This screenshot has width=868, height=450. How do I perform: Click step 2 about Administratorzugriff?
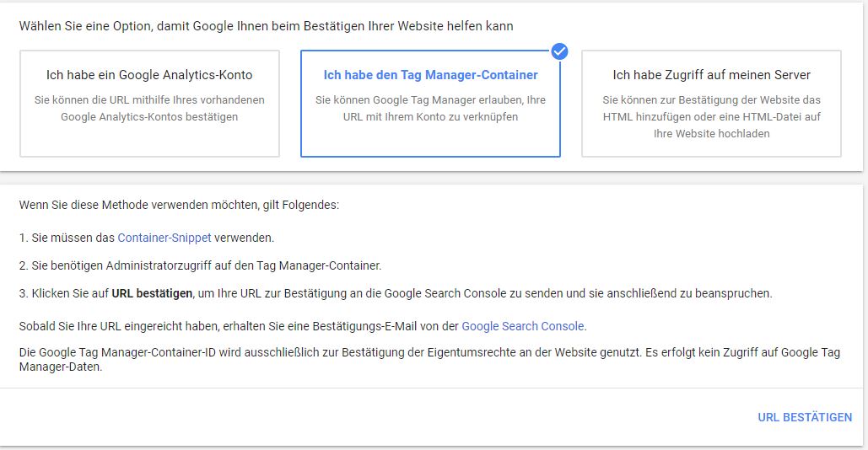coord(207,265)
